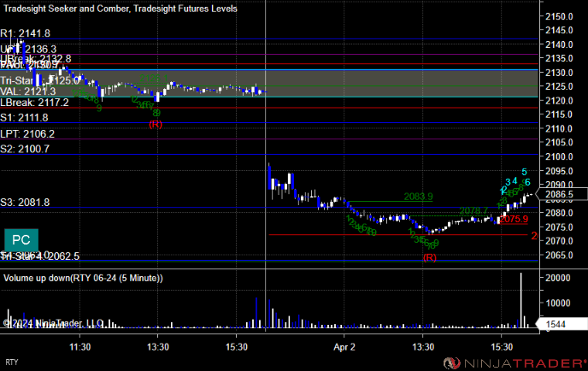Click the 11:30 time axis label
Screen dimensions: 588x371
pyautogui.click(x=79, y=347)
